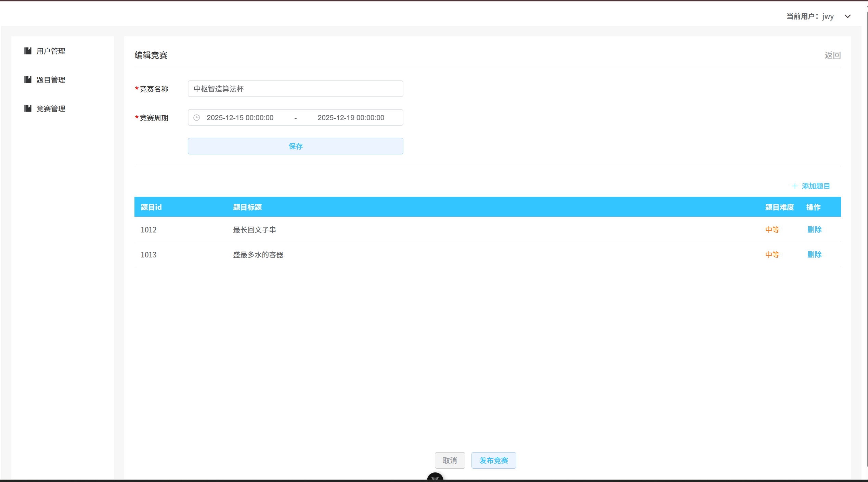
Task: Click the black X circle at page bottom
Action: pyautogui.click(x=435, y=478)
